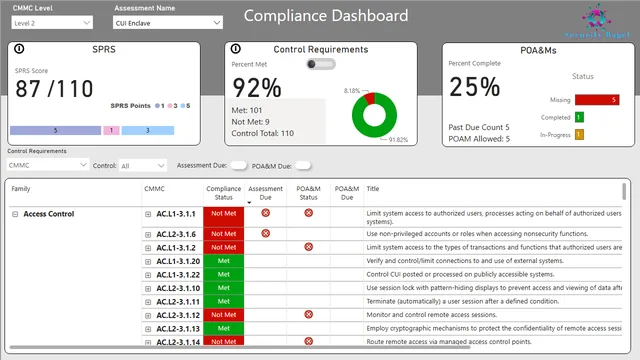Click POA&M Status error icon for AC.L1-3.1.2

309,247
